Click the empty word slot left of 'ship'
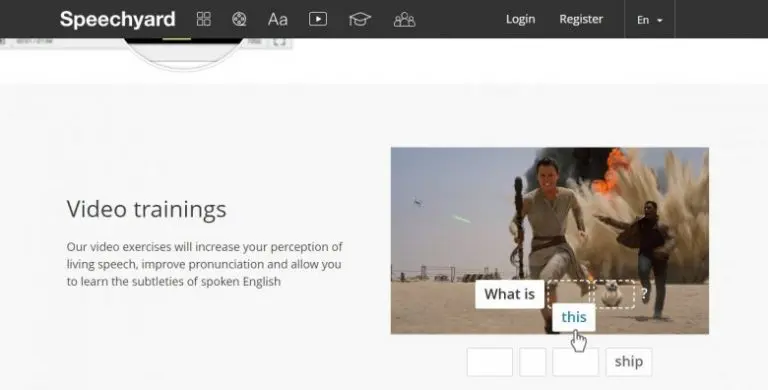Viewport: 768px width, 390px height. [x=576, y=362]
